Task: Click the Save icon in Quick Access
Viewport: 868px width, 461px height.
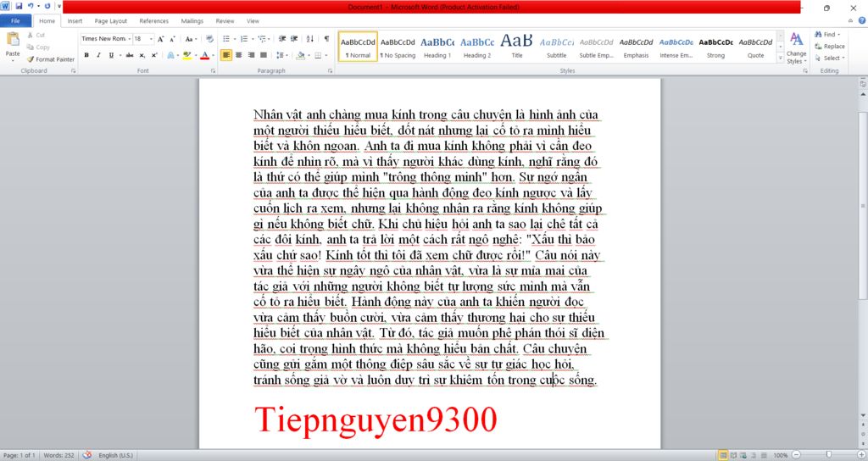Action: coord(19,7)
